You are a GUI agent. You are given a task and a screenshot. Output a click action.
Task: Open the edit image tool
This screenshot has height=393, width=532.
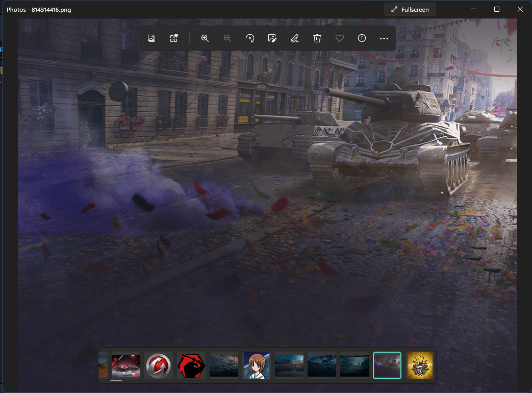point(272,38)
